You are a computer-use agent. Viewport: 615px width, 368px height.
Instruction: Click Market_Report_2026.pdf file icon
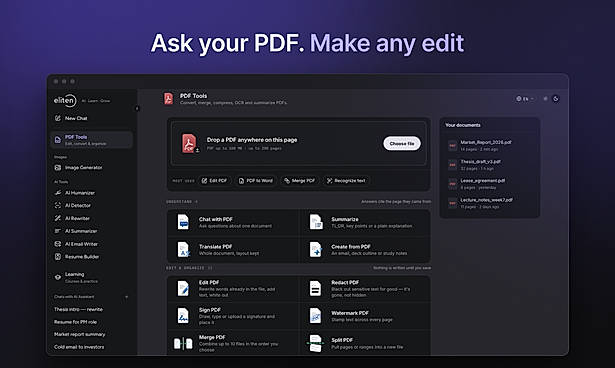point(453,146)
